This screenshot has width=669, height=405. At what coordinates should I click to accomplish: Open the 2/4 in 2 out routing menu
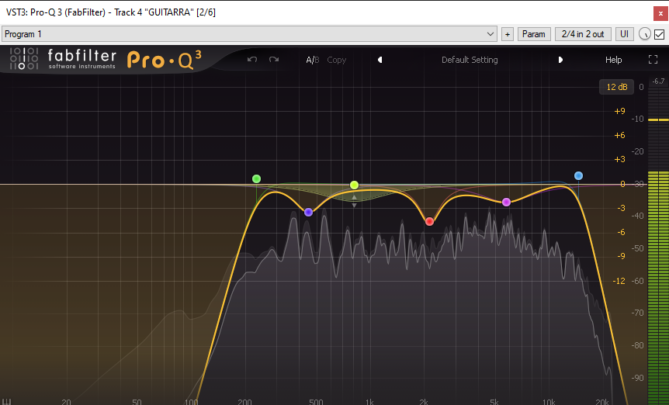[x=582, y=34]
